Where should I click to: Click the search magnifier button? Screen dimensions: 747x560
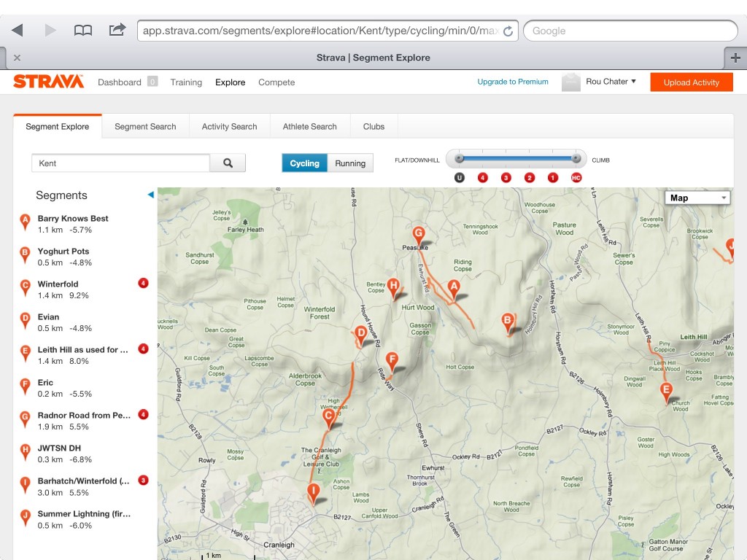coord(228,163)
